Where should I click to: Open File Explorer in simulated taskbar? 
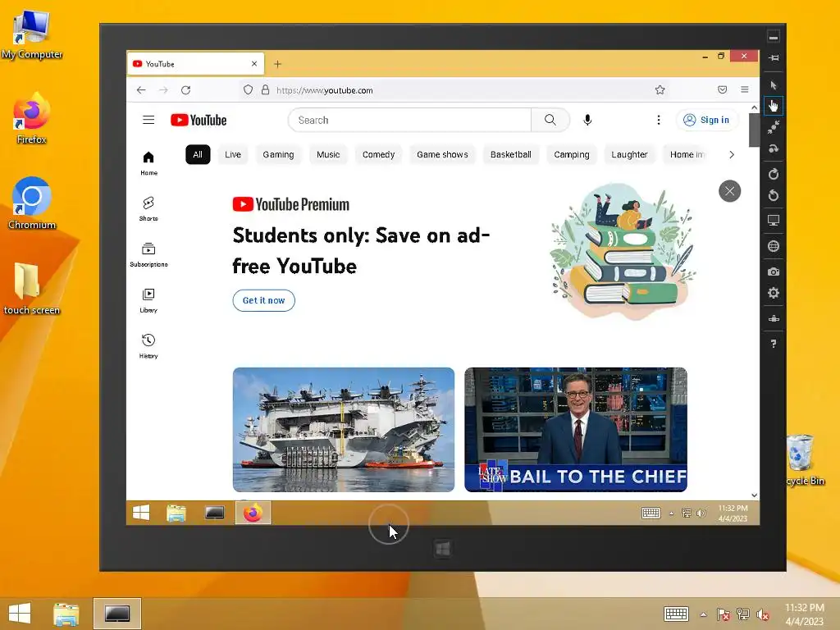point(176,514)
